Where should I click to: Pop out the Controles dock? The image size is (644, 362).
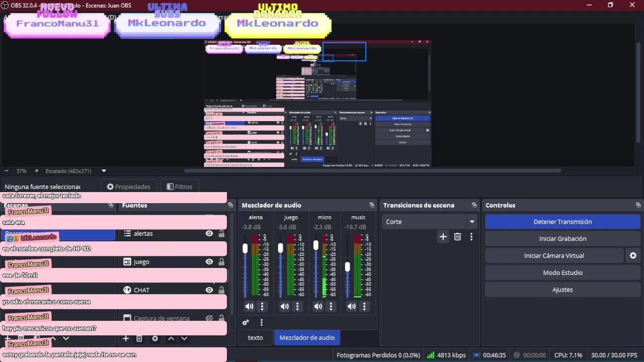[x=638, y=205]
